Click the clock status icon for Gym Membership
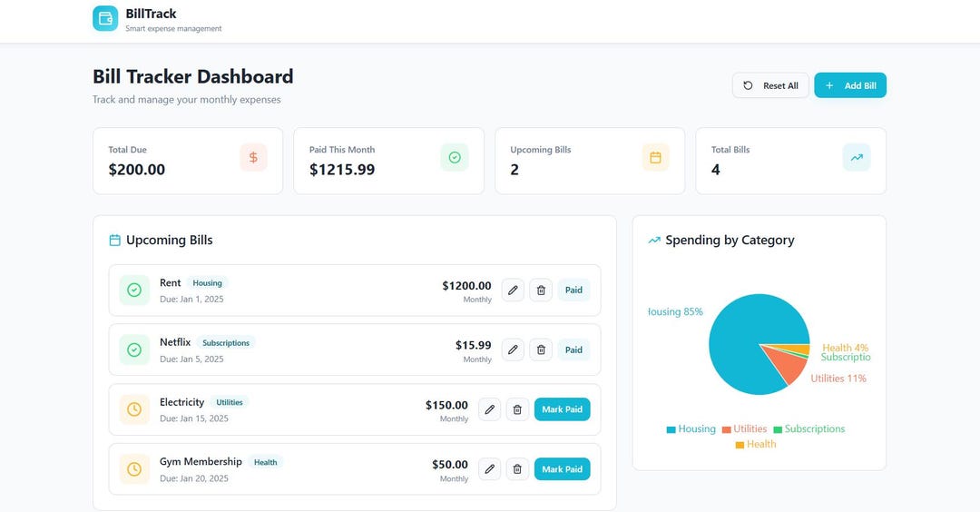The image size is (980, 512). 134,468
